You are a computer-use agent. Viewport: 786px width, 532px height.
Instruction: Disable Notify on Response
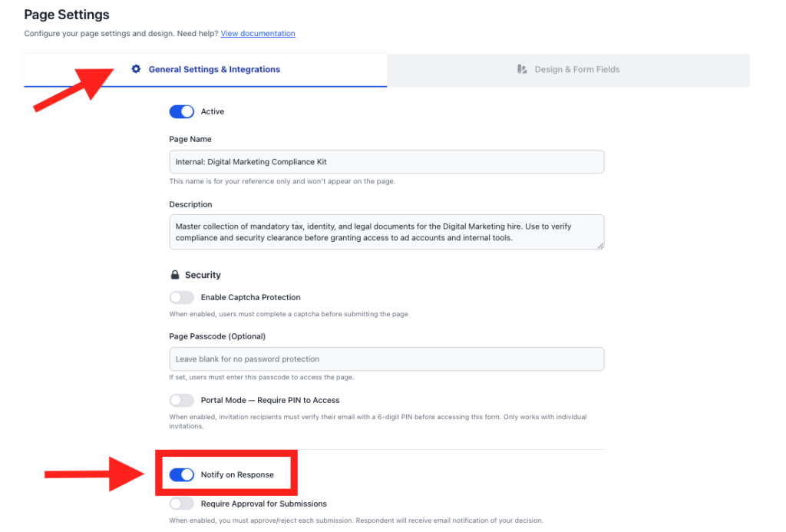click(x=182, y=474)
